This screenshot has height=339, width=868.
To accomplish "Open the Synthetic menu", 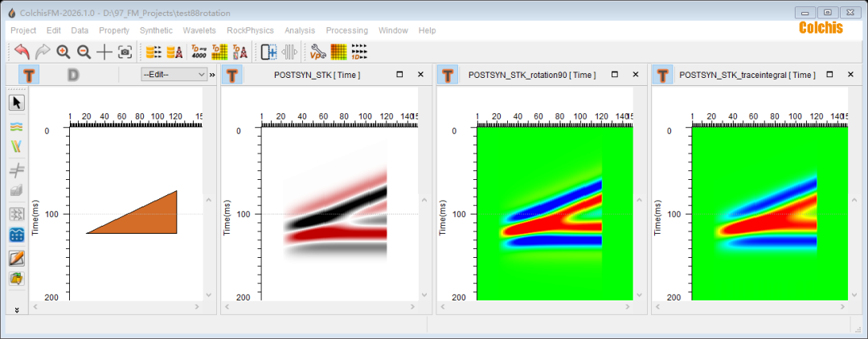I will click(x=156, y=31).
